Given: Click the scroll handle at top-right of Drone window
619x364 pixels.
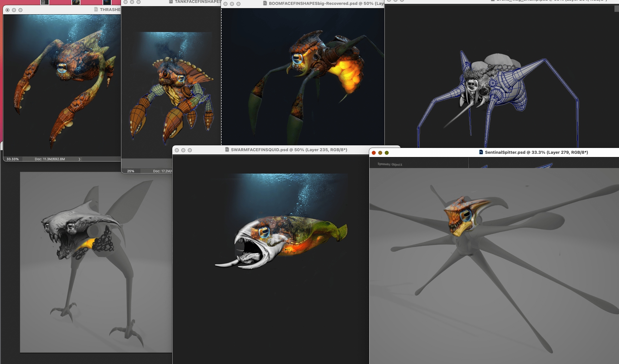Looking at the screenshot, I should [x=616, y=9].
